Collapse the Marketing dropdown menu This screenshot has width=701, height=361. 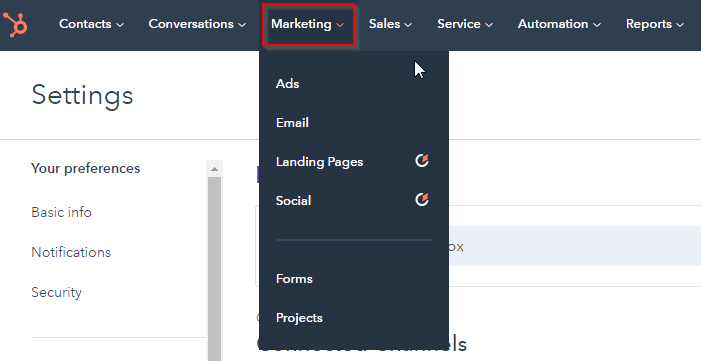point(308,24)
